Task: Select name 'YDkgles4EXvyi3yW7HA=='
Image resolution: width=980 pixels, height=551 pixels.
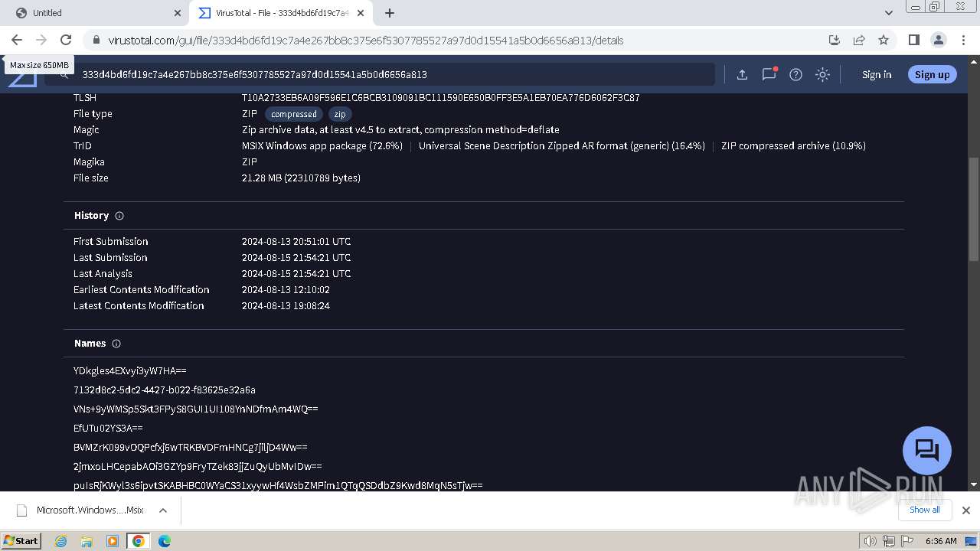Action: (130, 370)
